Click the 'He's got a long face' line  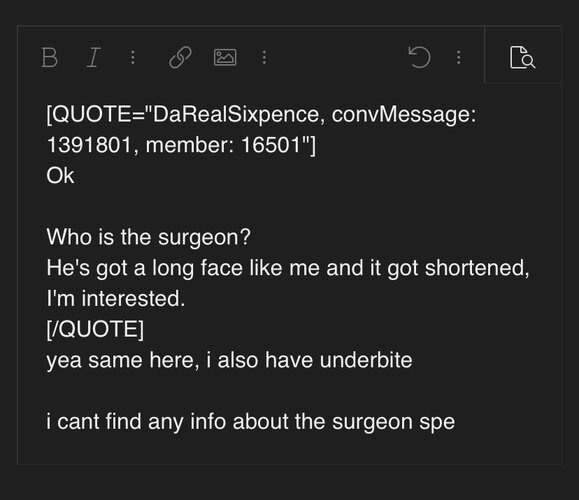tap(288, 268)
